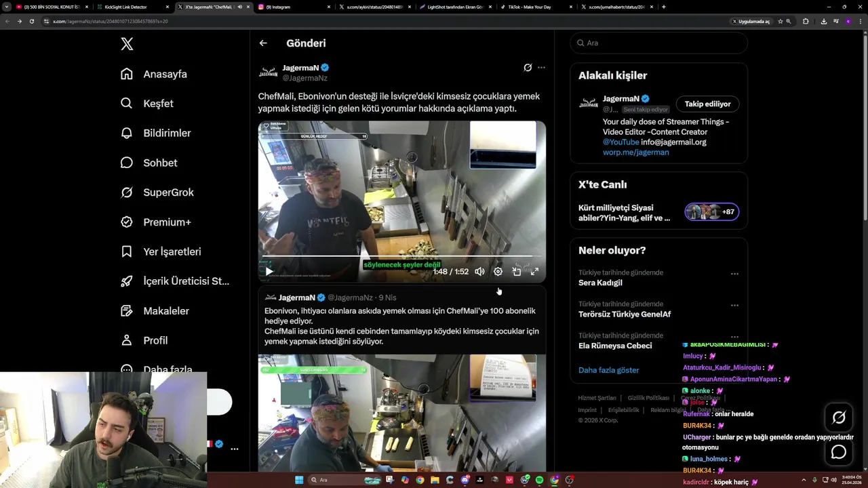Click quoted post author JagermaN name
Image resolution: width=868 pixels, height=488 pixels.
point(296,298)
